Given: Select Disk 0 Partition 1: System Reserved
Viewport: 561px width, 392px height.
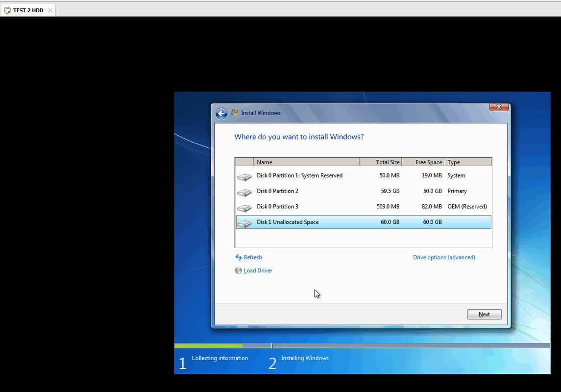Looking at the screenshot, I should [x=363, y=175].
